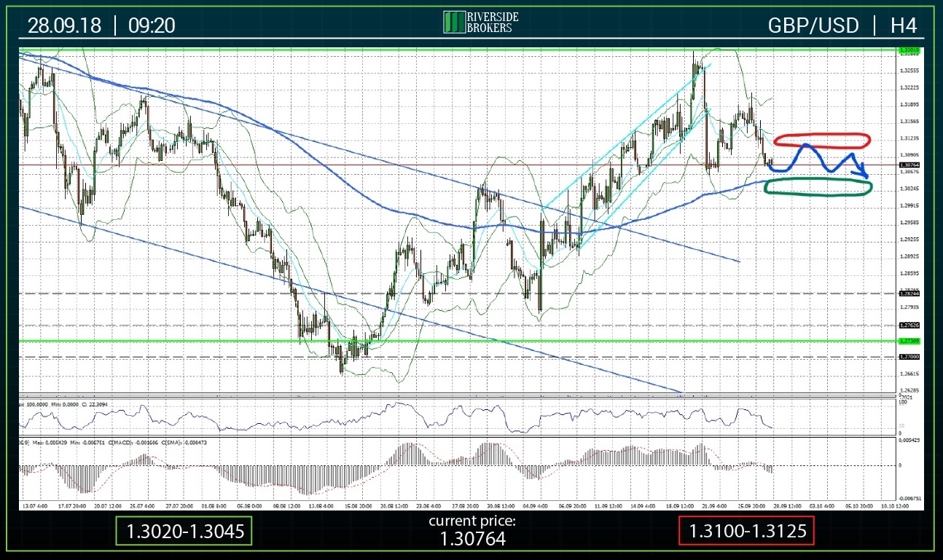Click the date 28.09.18 in header
This screenshot has width=943, height=560.
click(x=66, y=25)
